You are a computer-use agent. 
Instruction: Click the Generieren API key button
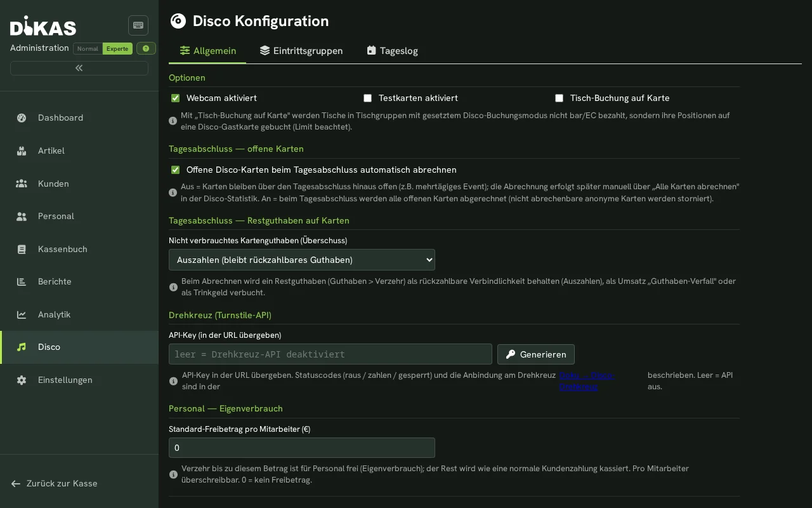(536, 354)
